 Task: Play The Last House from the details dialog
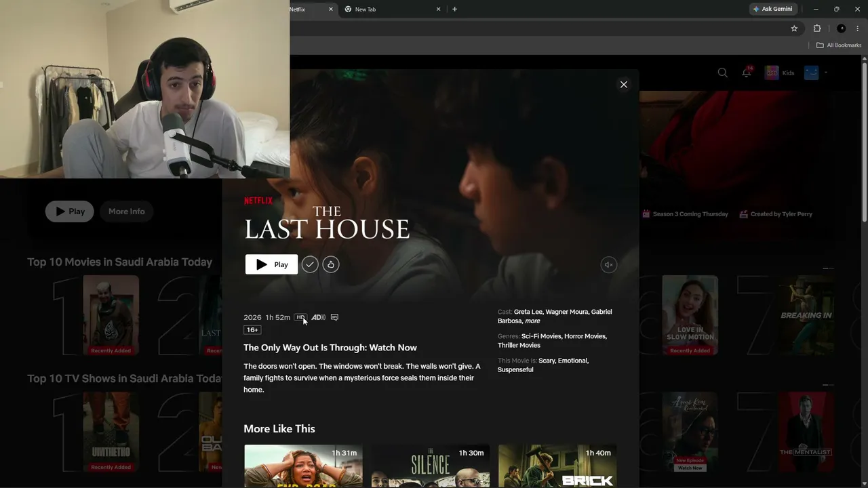[271, 264]
